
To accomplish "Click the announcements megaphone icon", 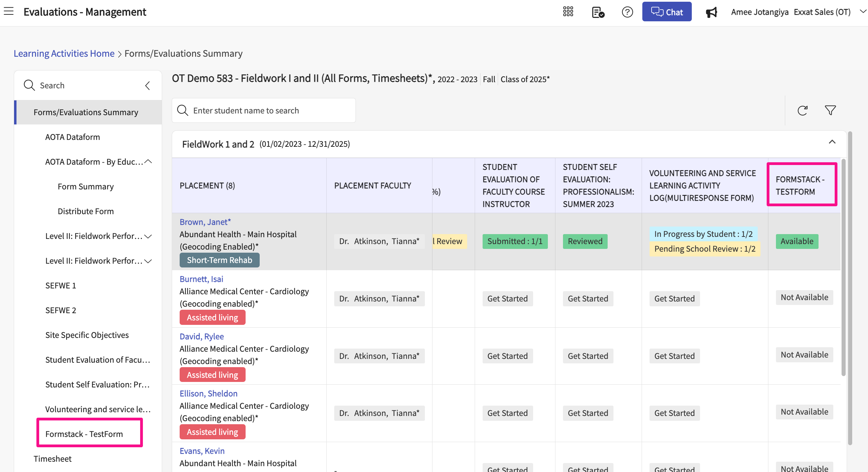I will click(x=711, y=12).
